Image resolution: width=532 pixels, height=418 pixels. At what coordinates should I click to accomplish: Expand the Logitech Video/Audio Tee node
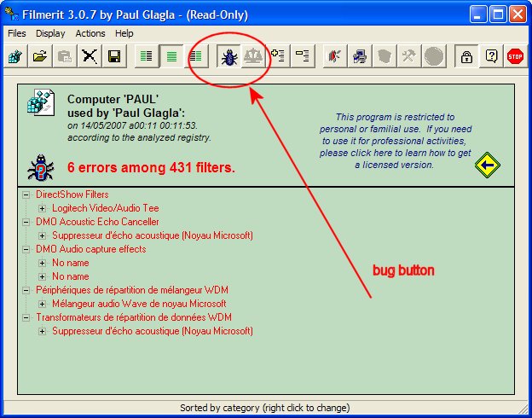click(42, 208)
